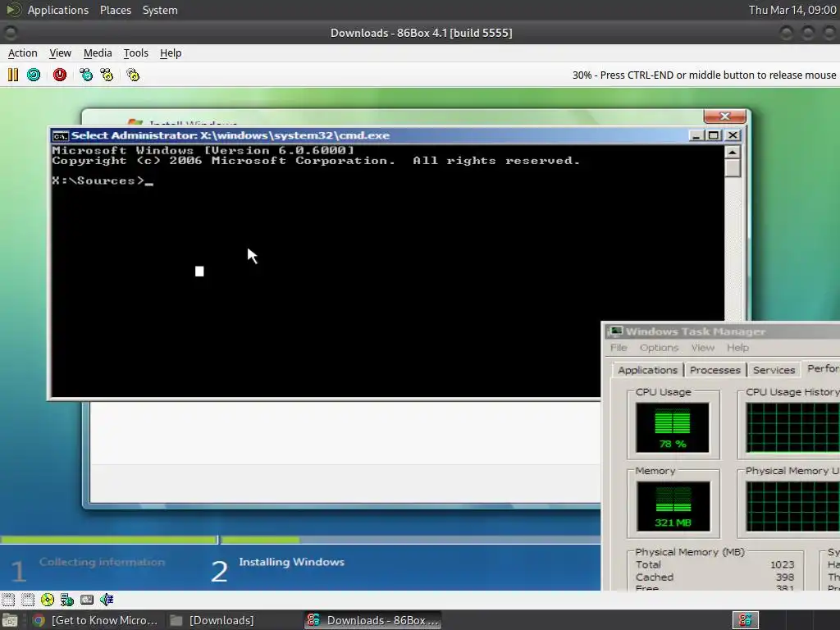Image resolution: width=840 pixels, height=630 pixels.
Task: Open the System menu in top panel
Action: (160, 10)
